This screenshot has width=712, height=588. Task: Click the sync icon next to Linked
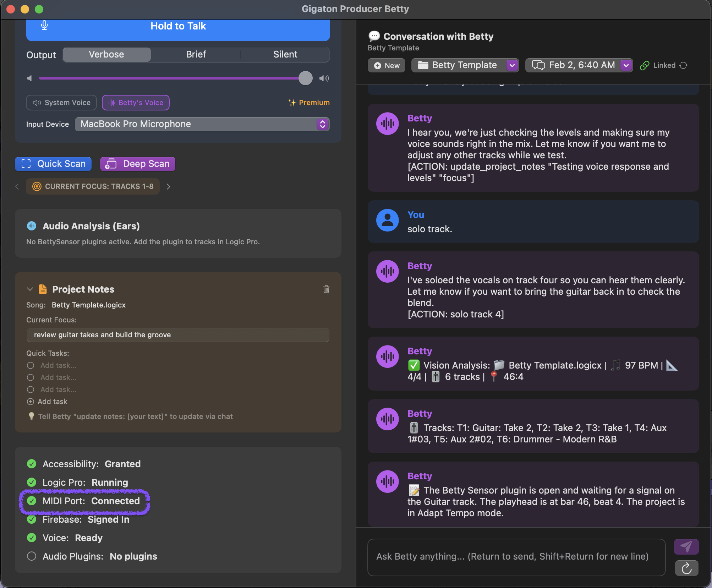point(684,65)
